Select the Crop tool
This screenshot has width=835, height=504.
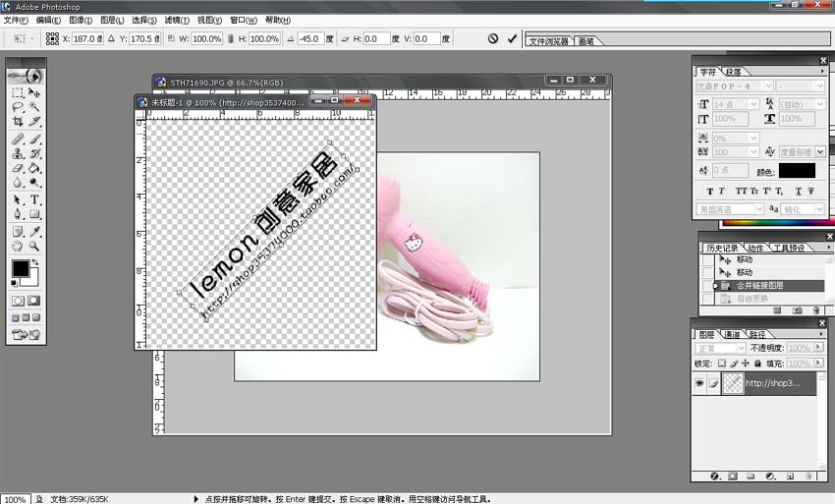pos(18,122)
